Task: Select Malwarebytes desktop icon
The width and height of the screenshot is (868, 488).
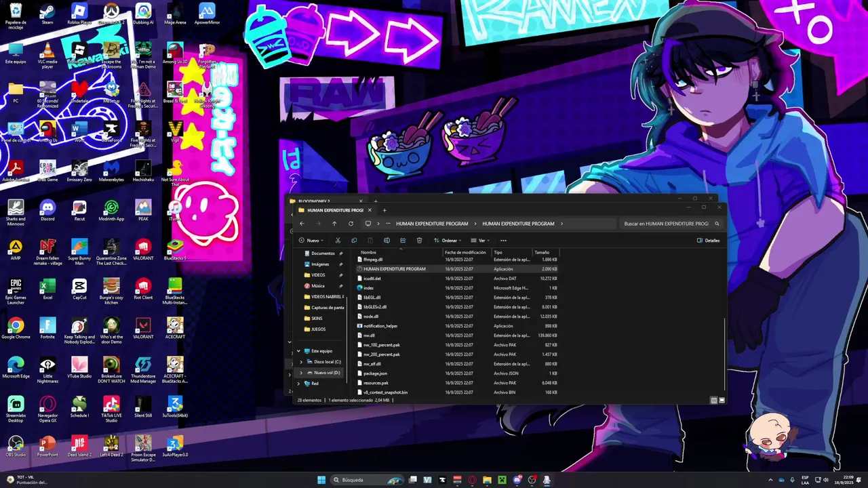Action: pyautogui.click(x=111, y=171)
